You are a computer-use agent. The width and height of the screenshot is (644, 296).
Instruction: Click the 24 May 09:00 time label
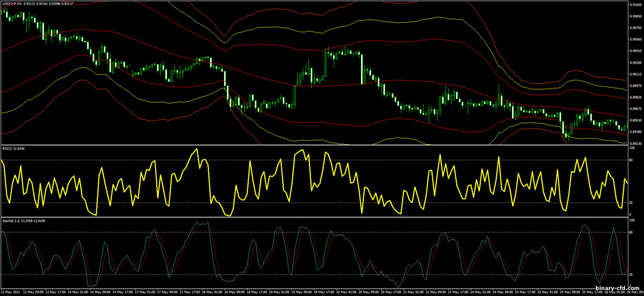[x=503, y=292]
